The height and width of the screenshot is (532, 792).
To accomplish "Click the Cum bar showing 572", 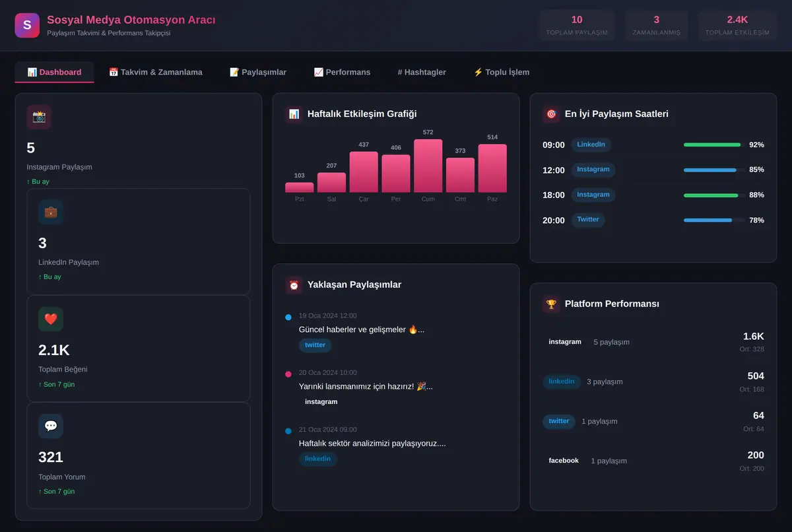I will [428, 166].
